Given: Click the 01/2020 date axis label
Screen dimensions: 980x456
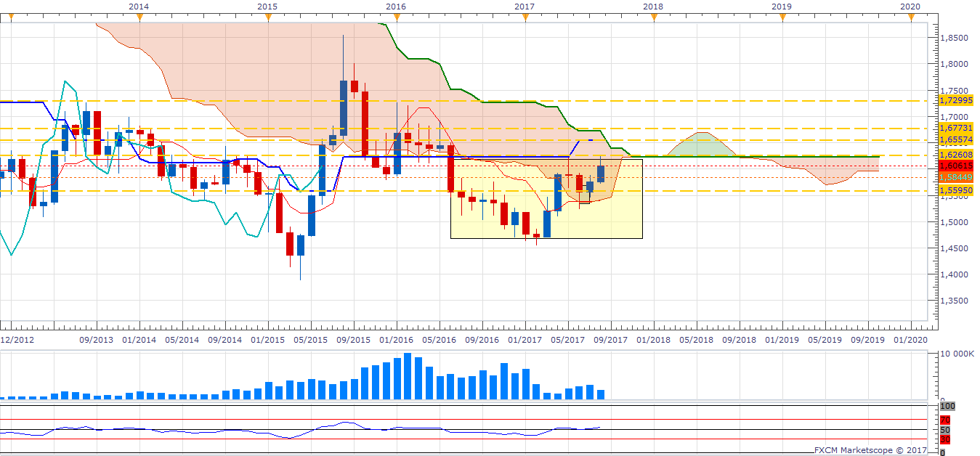Looking at the screenshot, I should pyautogui.click(x=910, y=340).
